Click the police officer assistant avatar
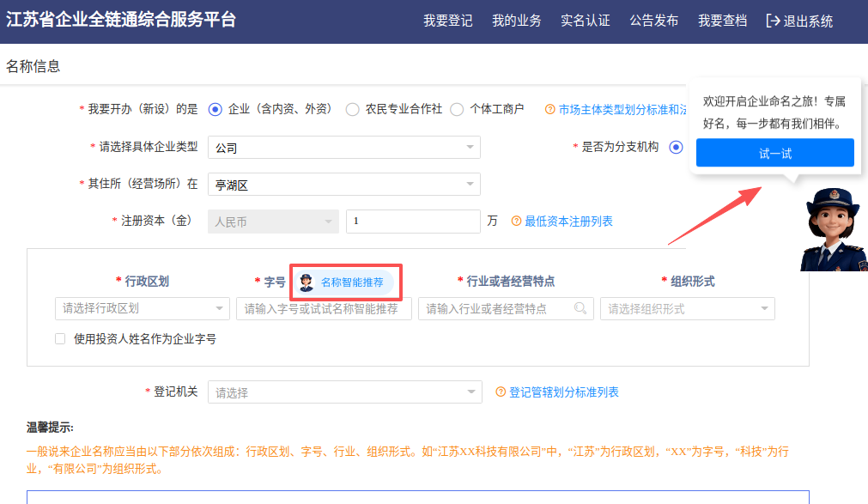Image resolution: width=868 pixels, height=504 pixels. click(835, 228)
